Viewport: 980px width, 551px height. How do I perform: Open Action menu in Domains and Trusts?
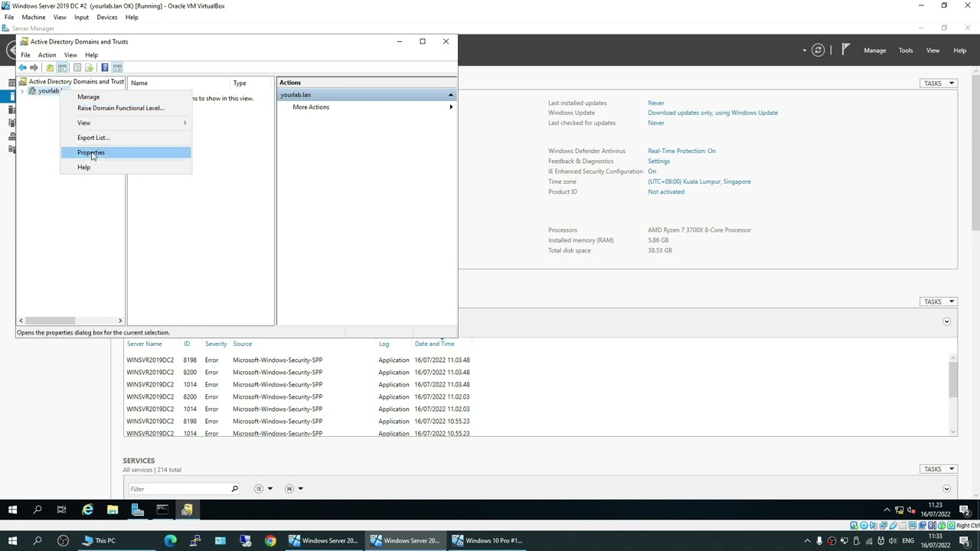pos(47,55)
